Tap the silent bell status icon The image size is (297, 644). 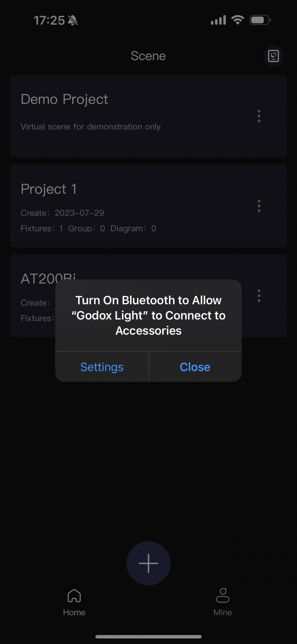tap(73, 20)
